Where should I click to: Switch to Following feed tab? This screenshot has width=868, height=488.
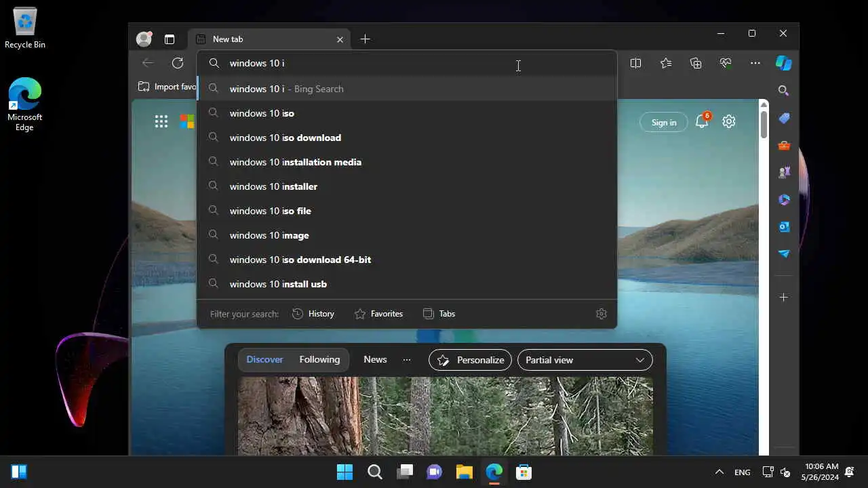tap(319, 360)
